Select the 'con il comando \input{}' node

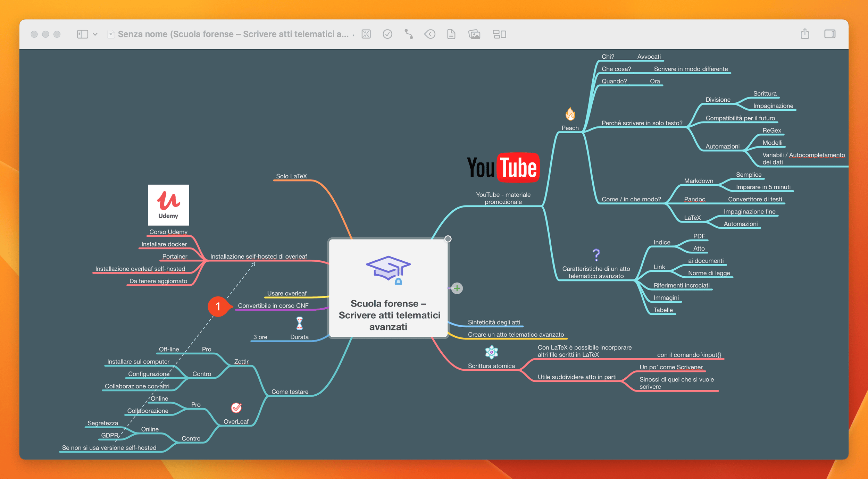(689, 355)
